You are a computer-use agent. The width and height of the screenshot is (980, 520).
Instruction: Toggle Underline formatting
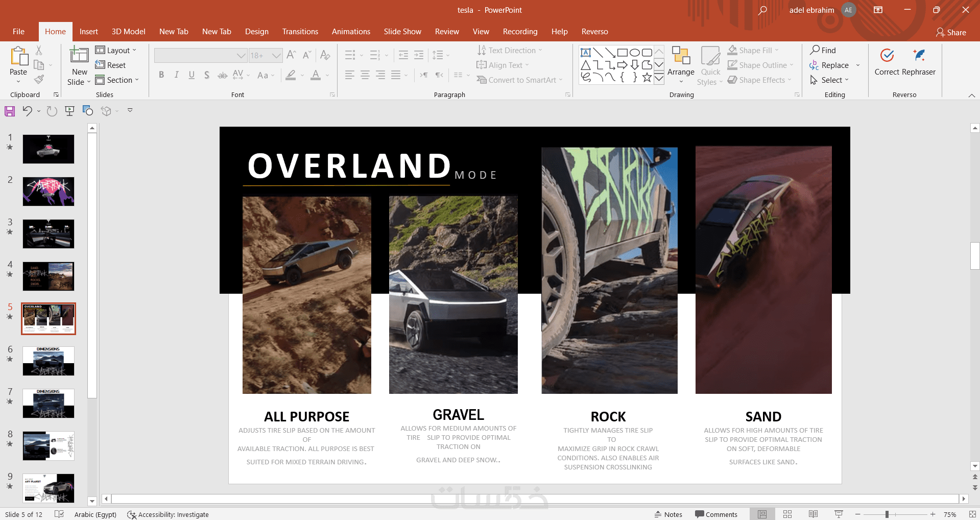(x=192, y=75)
